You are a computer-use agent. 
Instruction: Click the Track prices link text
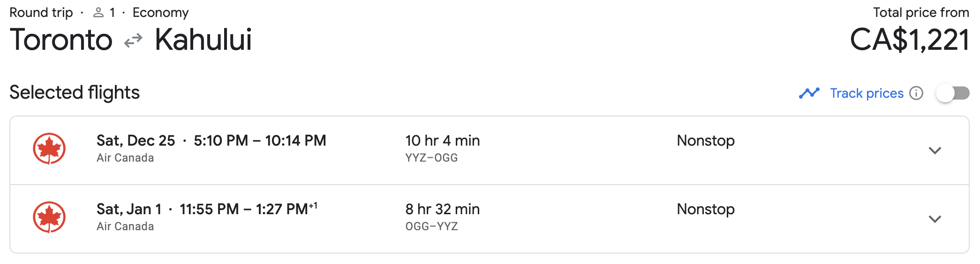[867, 93]
